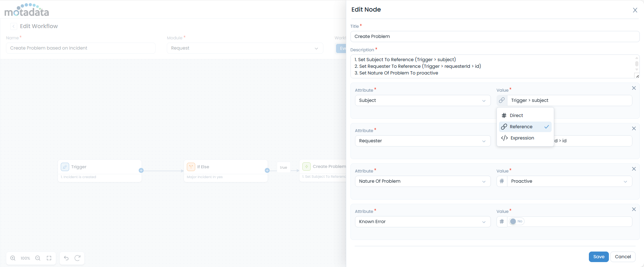Redo the workflow change
The width and height of the screenshot is (644, 267).
(78, 258)
